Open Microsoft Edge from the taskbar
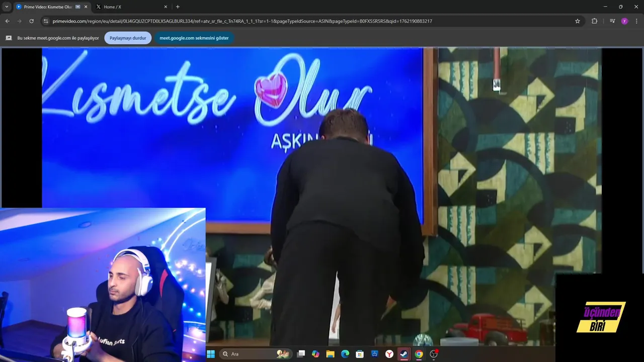Screen dimensions: 644x362 point(345,354)
